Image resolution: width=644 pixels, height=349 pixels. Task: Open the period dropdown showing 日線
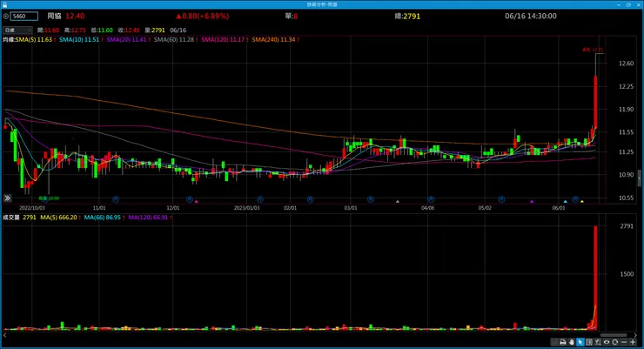(x=17, y=30)
